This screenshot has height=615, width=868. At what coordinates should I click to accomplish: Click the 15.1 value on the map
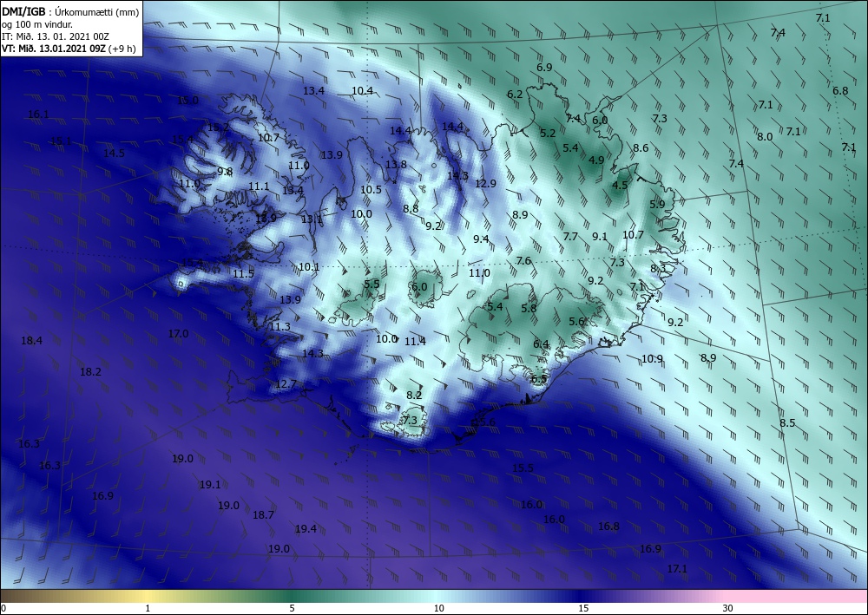(x=61, y=141)
